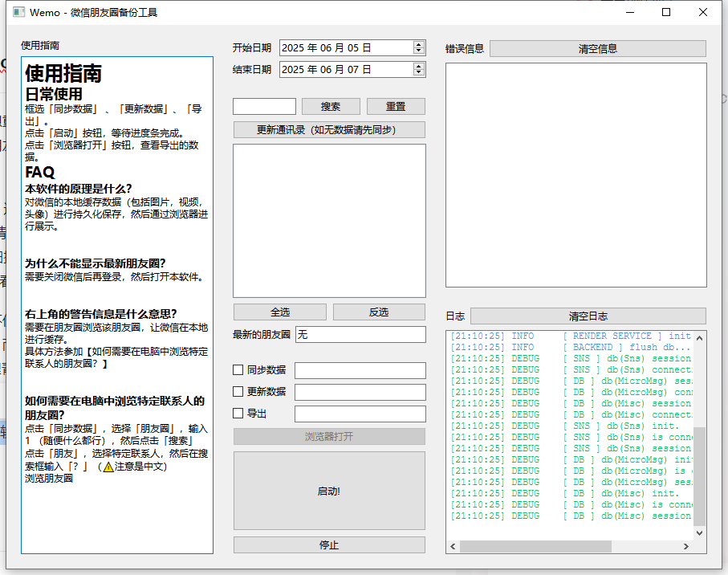
Task: Click the 本软件的原理是什么? question
Action: [78, 189]
